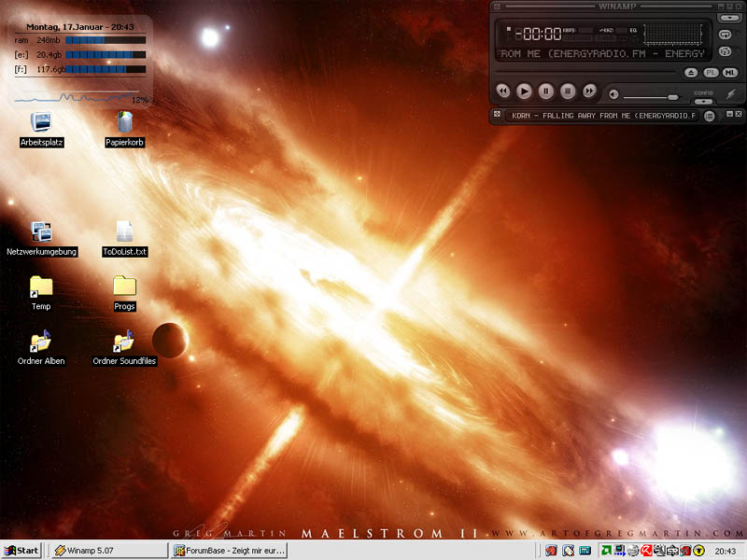Click the Winamp lightning bolt icon
The height and width of the screenshot is (560, 747).
(x=731, y=94)
